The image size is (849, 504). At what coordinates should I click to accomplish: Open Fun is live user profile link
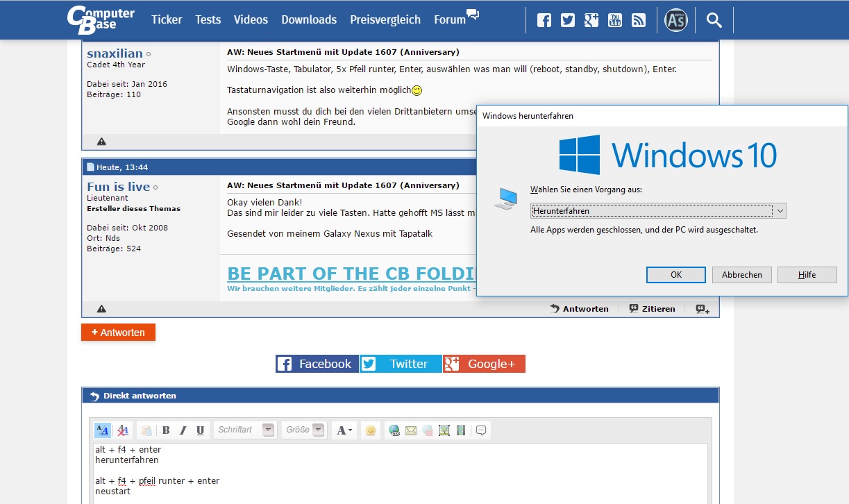click(118, 187)
